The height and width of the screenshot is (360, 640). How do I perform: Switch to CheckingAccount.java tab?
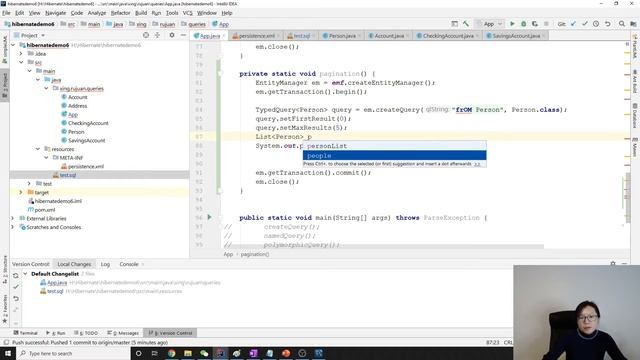[448, 36]
